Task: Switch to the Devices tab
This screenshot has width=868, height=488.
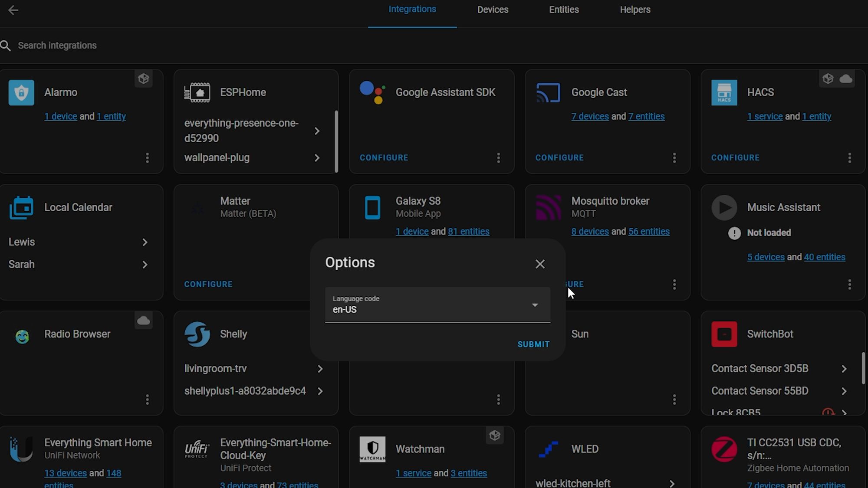Action: coord(493,9)
